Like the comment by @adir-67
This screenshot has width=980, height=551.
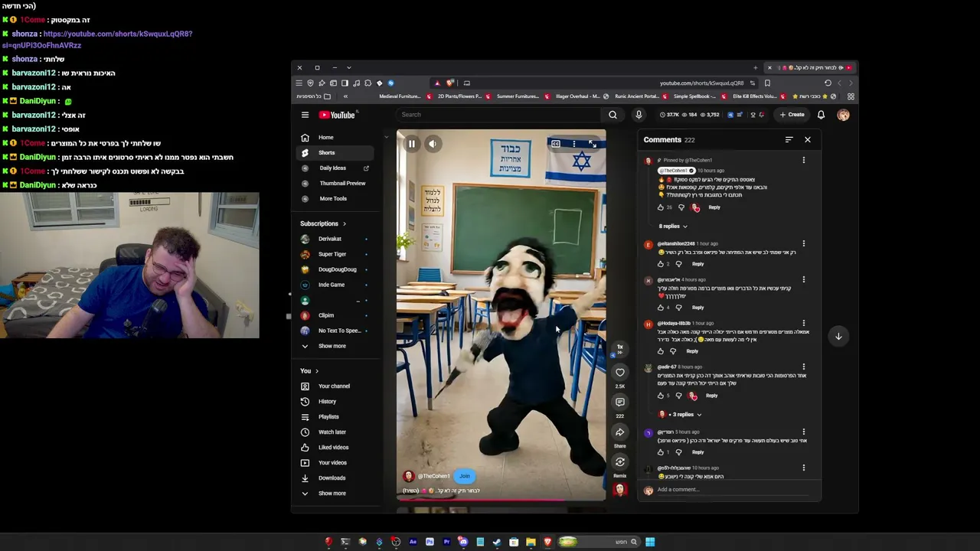tap(661, 396)
